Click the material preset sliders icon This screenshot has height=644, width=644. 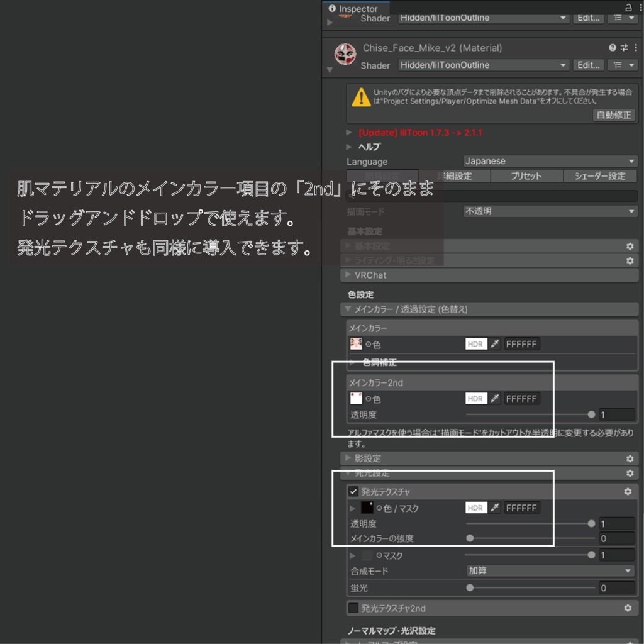point(623,47)
